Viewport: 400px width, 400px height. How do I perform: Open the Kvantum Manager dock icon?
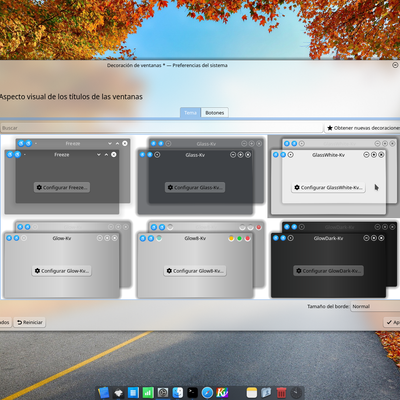point(222,393)
